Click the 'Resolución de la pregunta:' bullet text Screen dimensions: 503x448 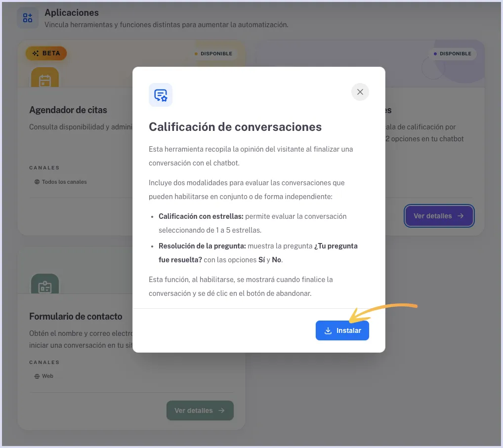[x=202, y=246]
